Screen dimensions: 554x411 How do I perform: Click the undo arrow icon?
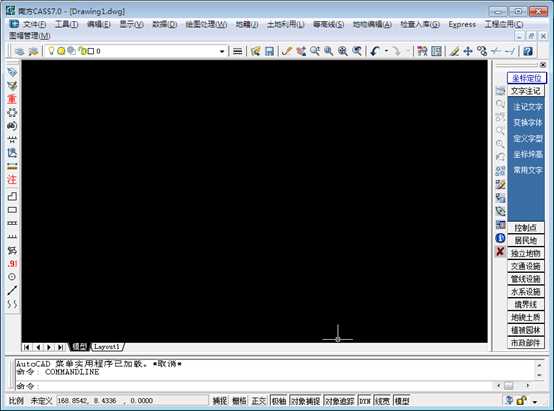tap(375, 52)
